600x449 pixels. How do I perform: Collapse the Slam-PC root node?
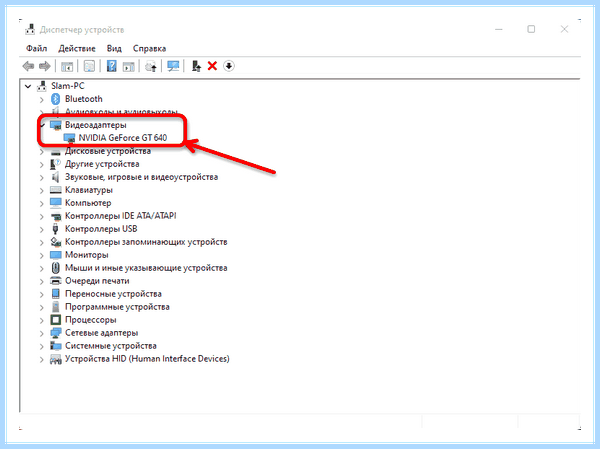[28, 86]
